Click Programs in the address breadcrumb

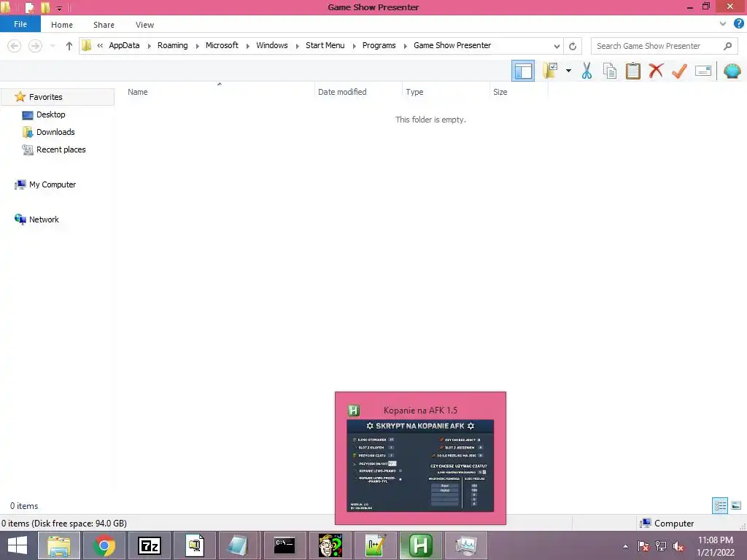pos(379,45)
